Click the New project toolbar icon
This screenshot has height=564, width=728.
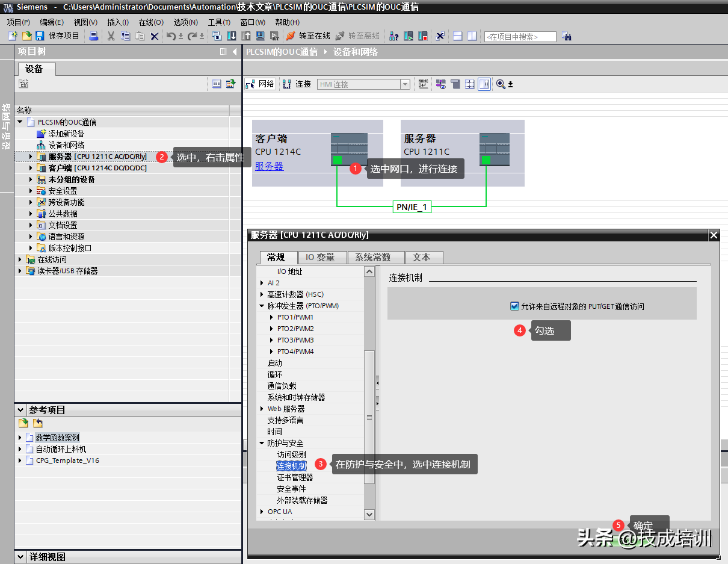point(13,36)
